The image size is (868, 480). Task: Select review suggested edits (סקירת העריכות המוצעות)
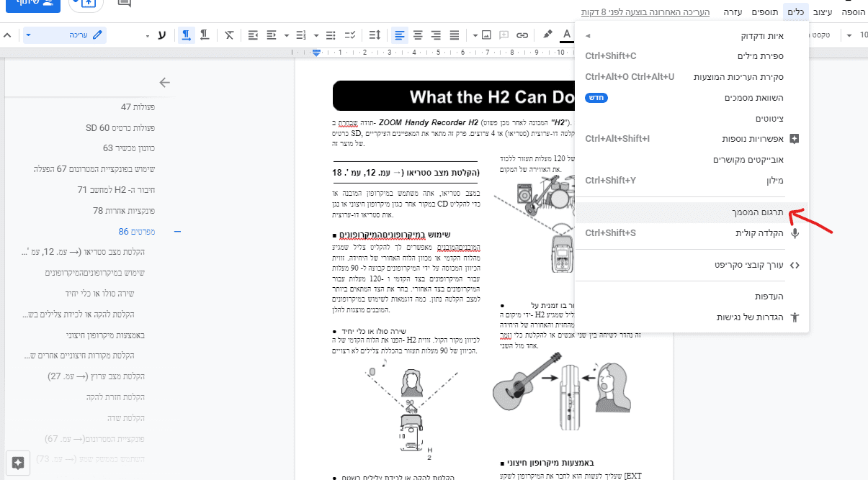(692, 76)
